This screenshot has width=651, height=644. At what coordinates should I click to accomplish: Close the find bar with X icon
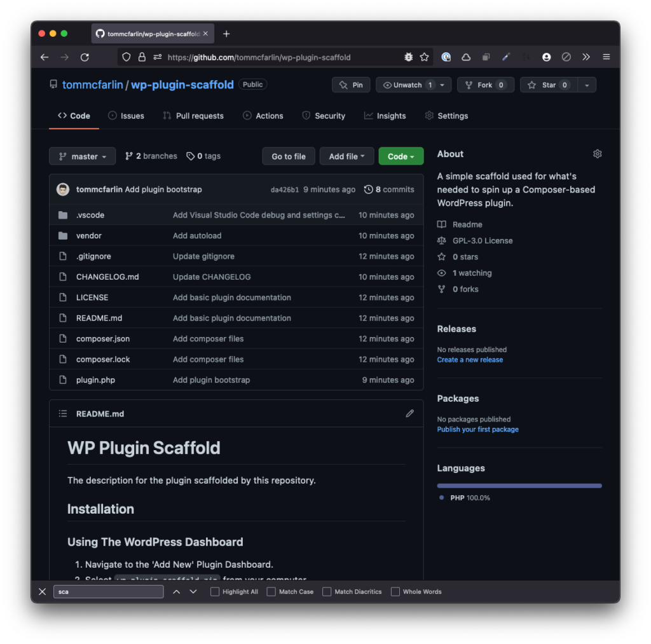43,592
